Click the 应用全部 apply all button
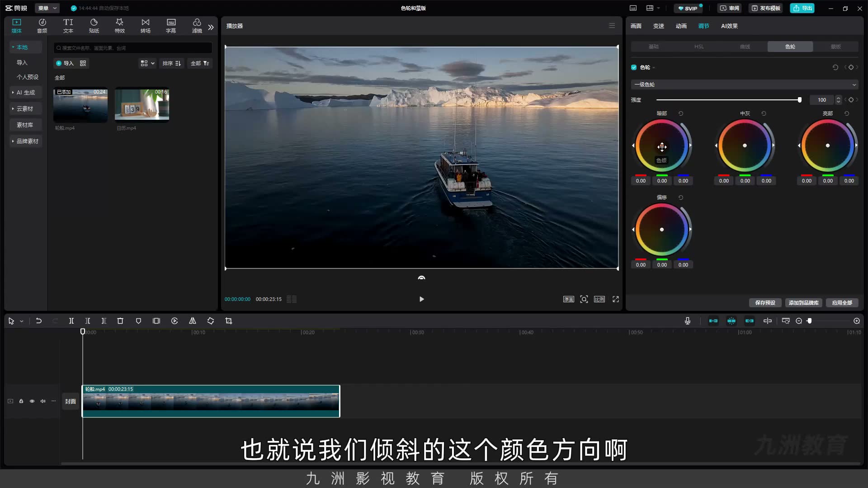The image size is (868, 488). pyautogui.click(x=842, y=303)
